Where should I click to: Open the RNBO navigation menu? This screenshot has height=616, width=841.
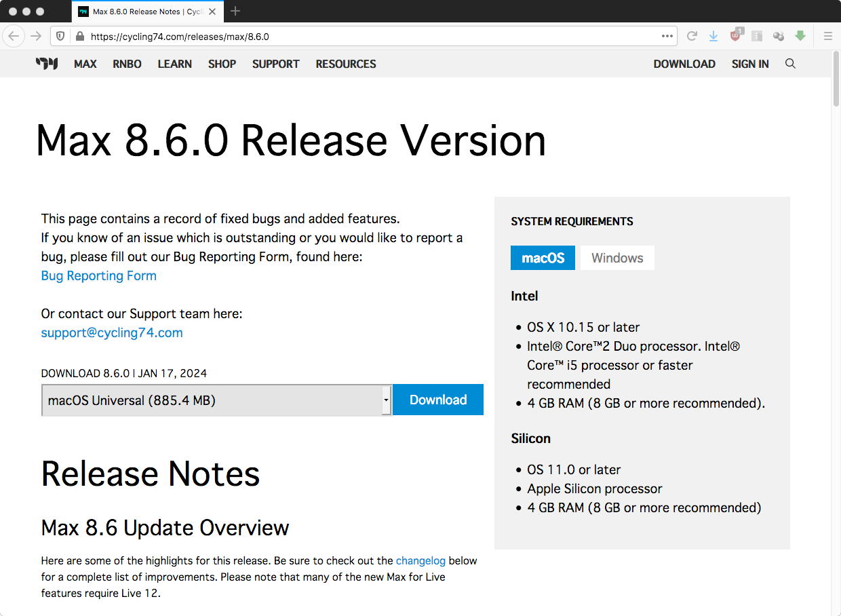(128, 64)
